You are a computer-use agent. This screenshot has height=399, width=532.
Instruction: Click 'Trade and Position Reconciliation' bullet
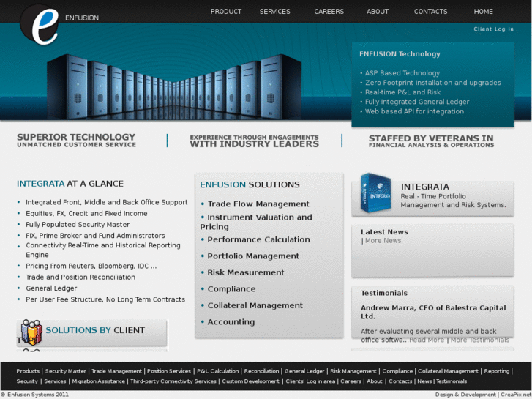click(80, 277)
